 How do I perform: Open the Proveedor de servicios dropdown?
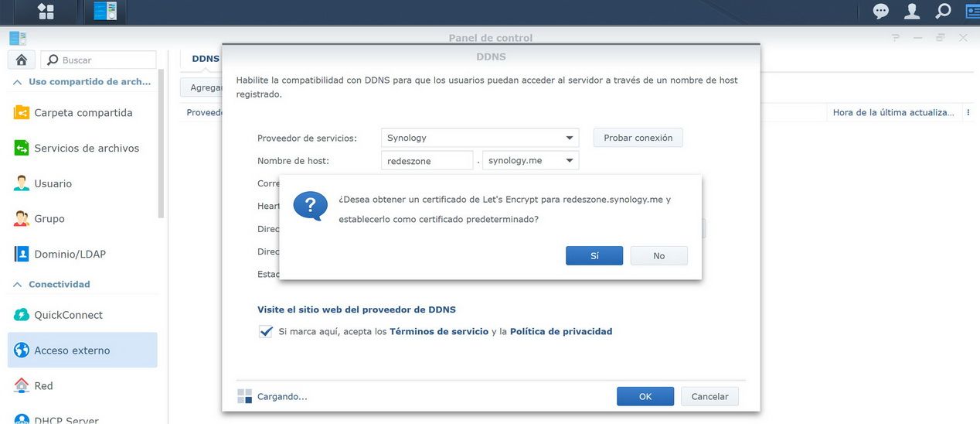pyautogui.click(x=480, y=138)
